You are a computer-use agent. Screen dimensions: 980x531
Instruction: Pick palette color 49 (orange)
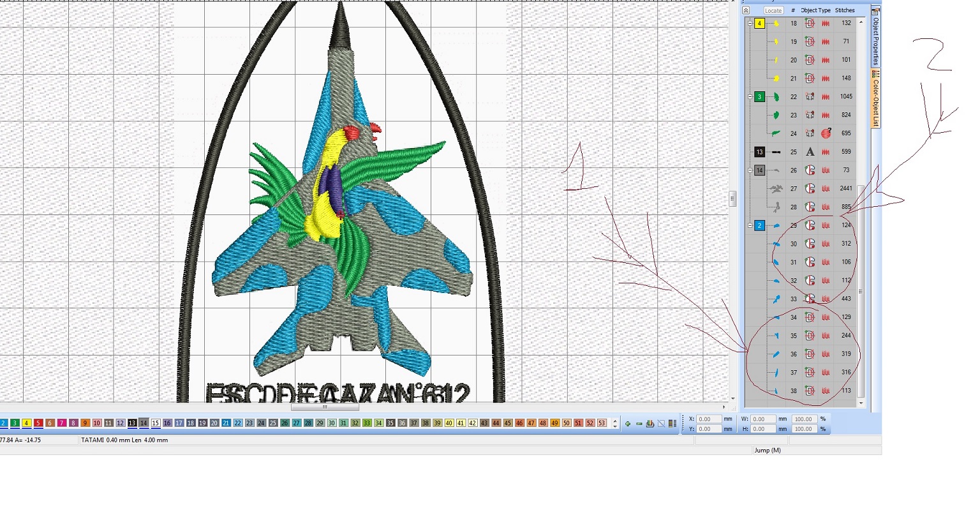coord(554,423)
